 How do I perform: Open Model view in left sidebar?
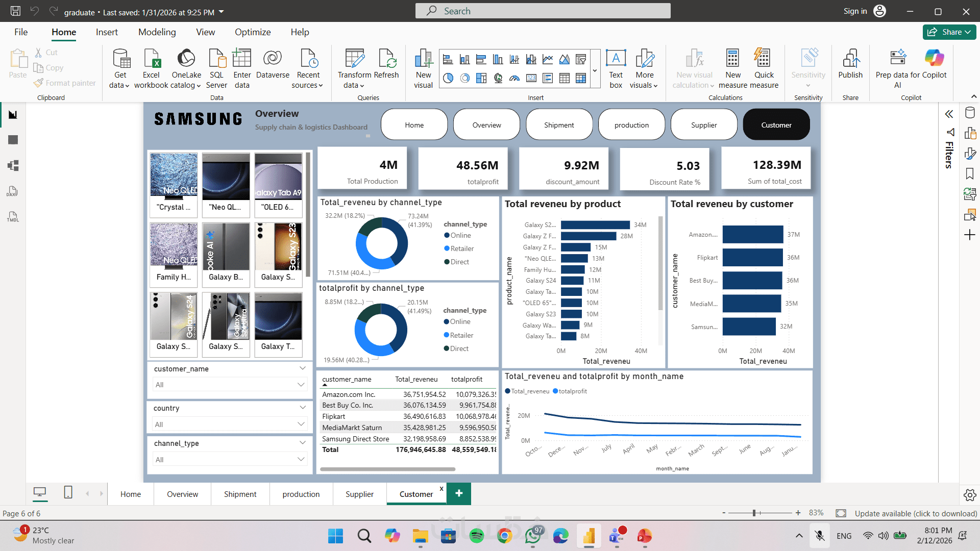pyautogui.click(x=13, y=165)
